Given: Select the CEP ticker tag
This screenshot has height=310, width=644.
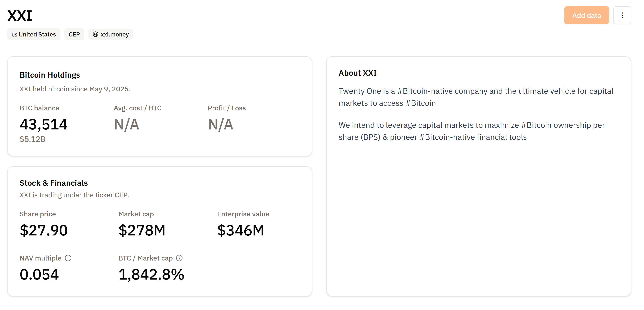Looking at the screenshot, I should pyautogui.click(x=74, y=34).
